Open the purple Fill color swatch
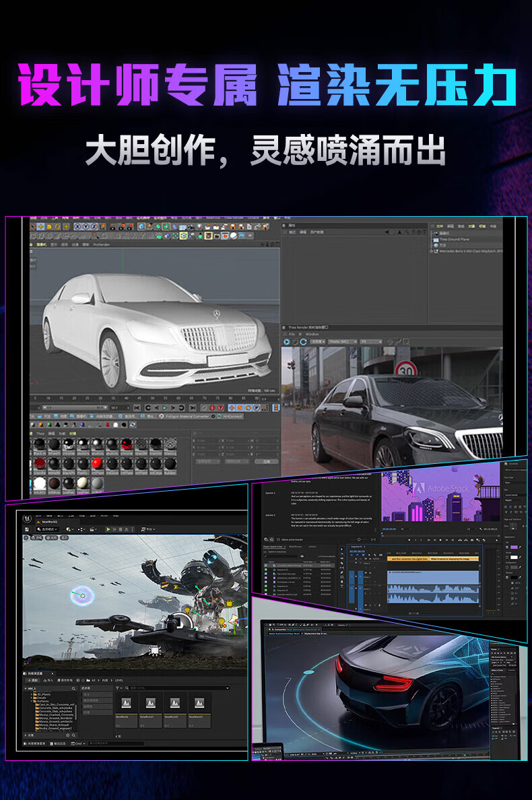532x800 pixels. (514, 547)
